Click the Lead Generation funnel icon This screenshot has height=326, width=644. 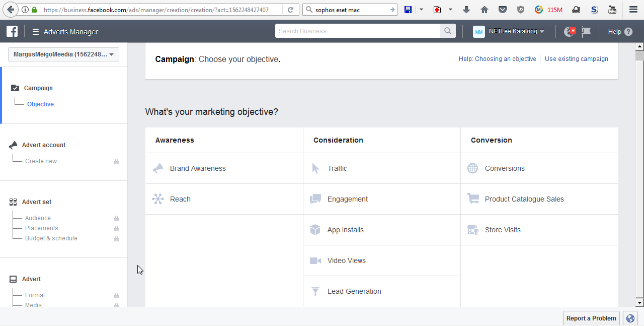click(x=315, y=291)
